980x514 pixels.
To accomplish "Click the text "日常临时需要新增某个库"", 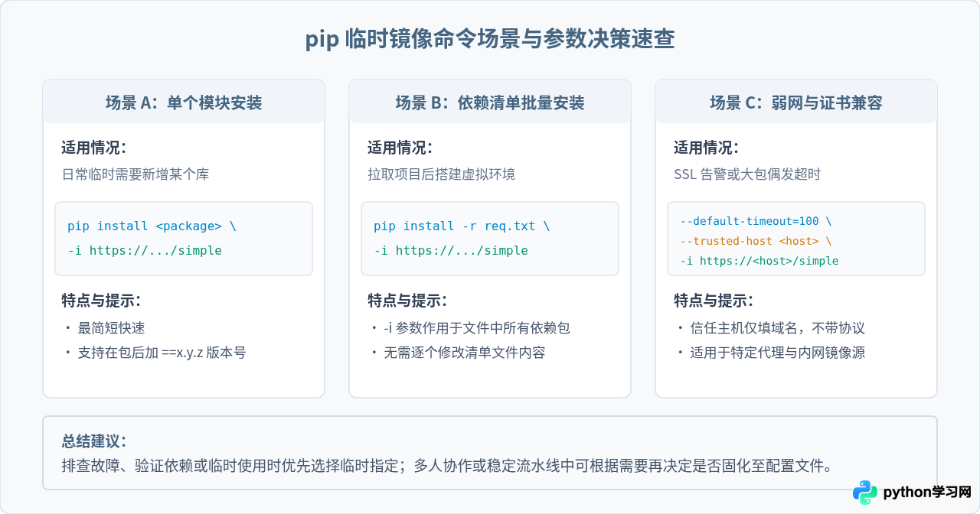I will (136, 174).
